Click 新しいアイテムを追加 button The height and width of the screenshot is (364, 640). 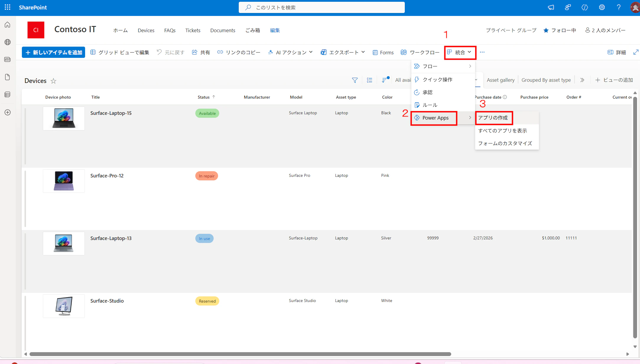pos(53,52)
